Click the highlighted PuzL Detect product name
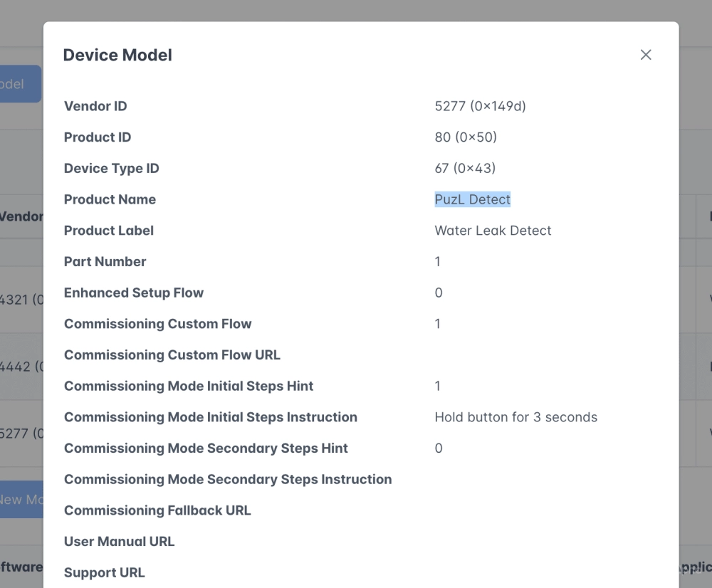712x588 pixels. (472, 199)
